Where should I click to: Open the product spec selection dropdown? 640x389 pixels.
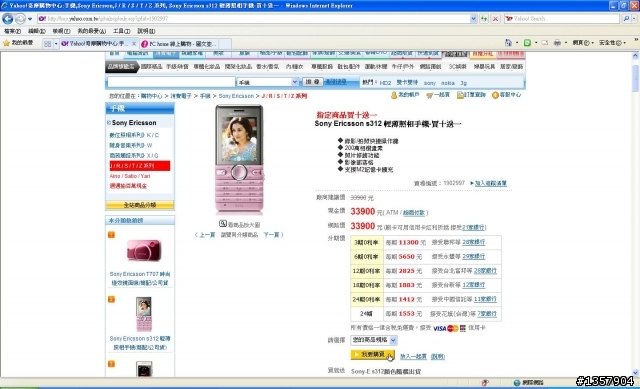[373, 340]
